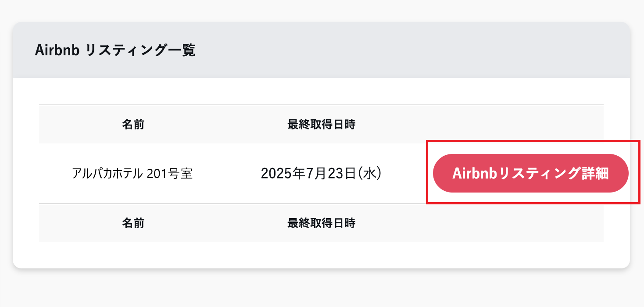Select the 2025年7月23日(水) date cell
Image resolution: width=644 pixels, height=307 pixels.
[x=321, y=174]
